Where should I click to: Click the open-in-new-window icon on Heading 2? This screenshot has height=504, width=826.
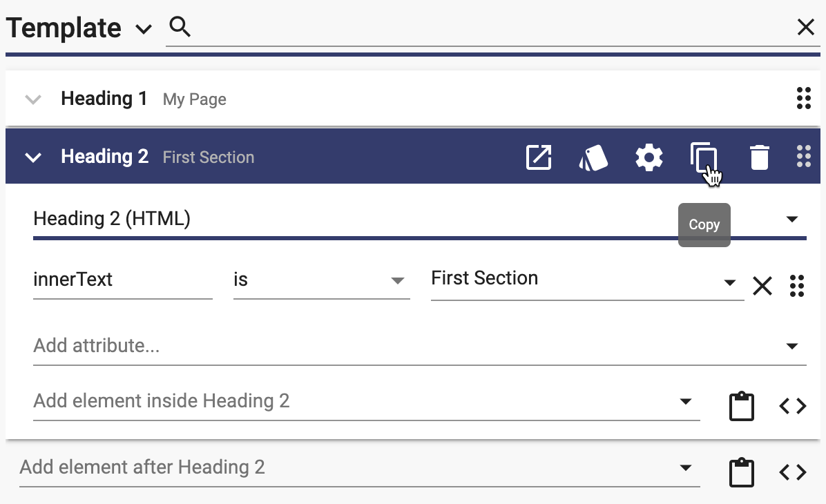pyautogui.click(x=539, y=157)
